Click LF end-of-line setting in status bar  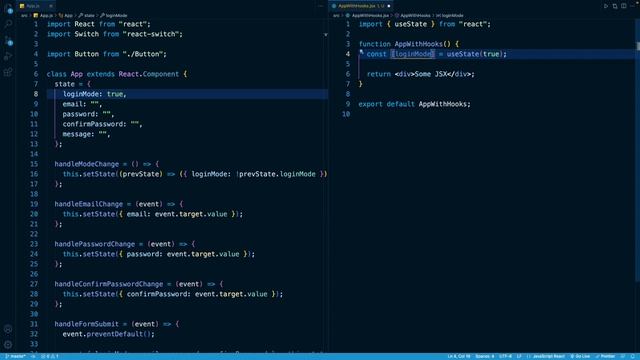tap(519, 356)
